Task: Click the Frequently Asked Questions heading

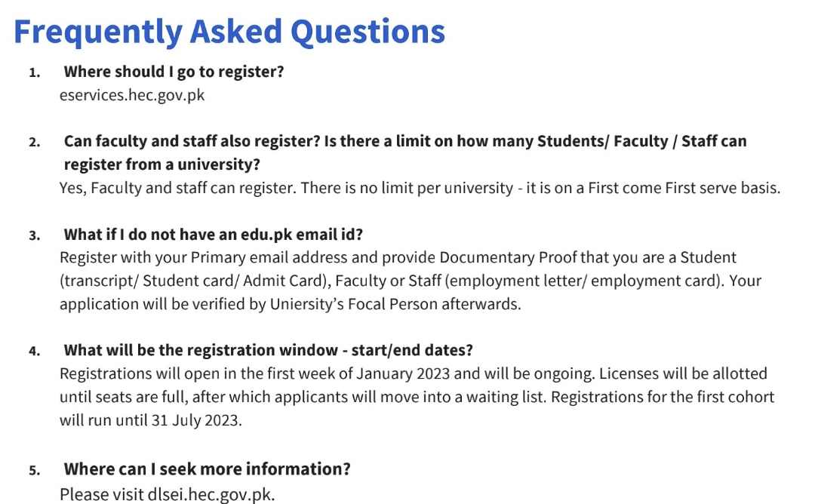Action: pyautogui.click(x=229, y=31)
